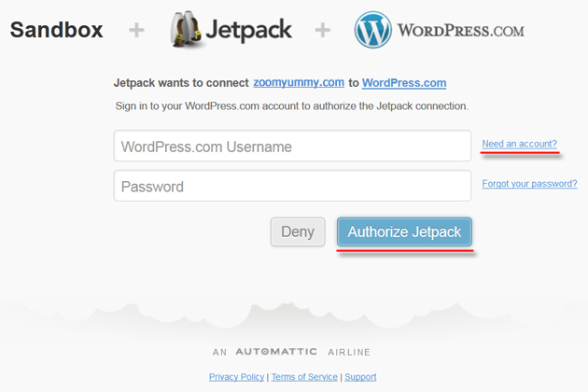Open the Support link in the footer
This screenshot has width=588, height=392.
point(360,377)
